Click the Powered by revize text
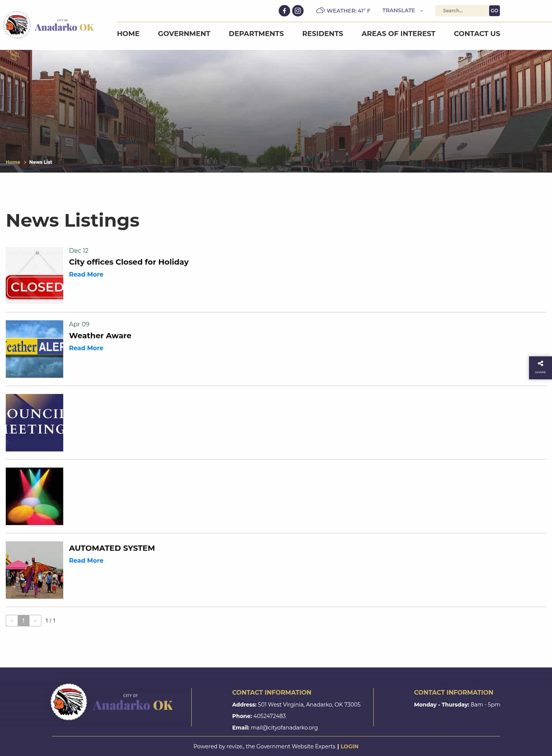Image resolution: width=552 pixels, height=756 pixels. 264,746
